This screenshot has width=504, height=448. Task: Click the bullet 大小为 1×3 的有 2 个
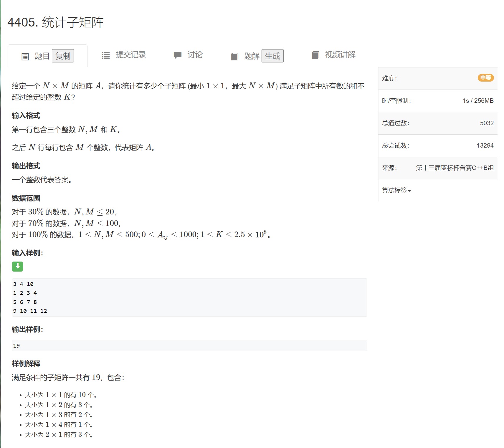coord(59,415)
